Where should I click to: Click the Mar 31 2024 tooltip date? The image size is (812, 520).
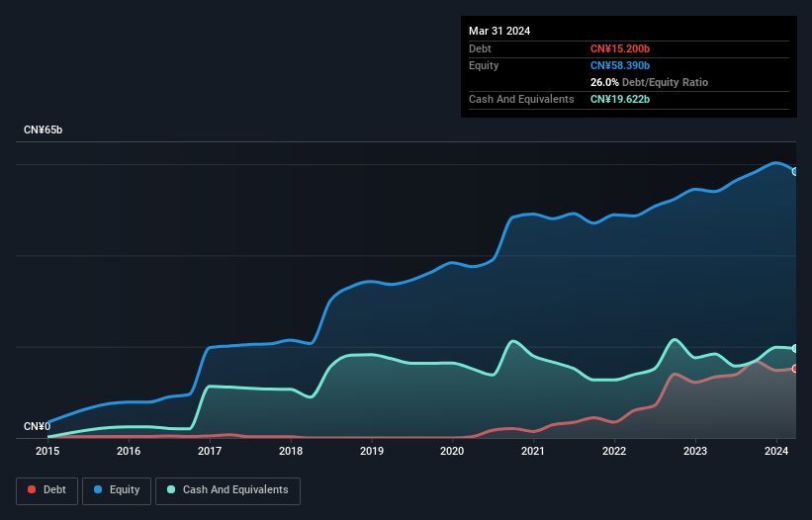tap(499, 31)
